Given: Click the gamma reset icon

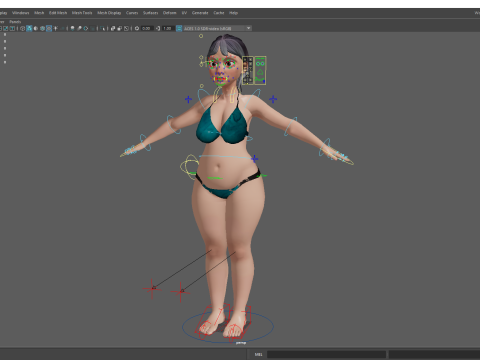Looking at the screenshot, I should [158, 28].
